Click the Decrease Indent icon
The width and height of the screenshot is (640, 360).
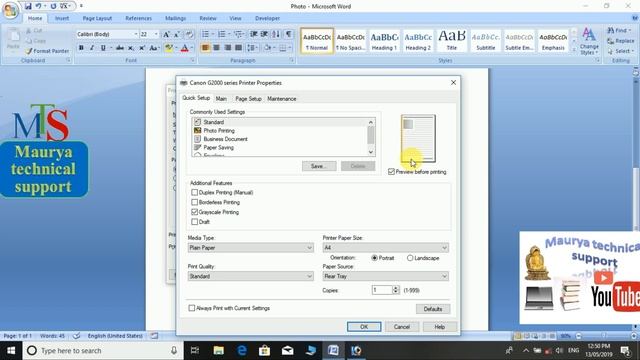(253, 34)
